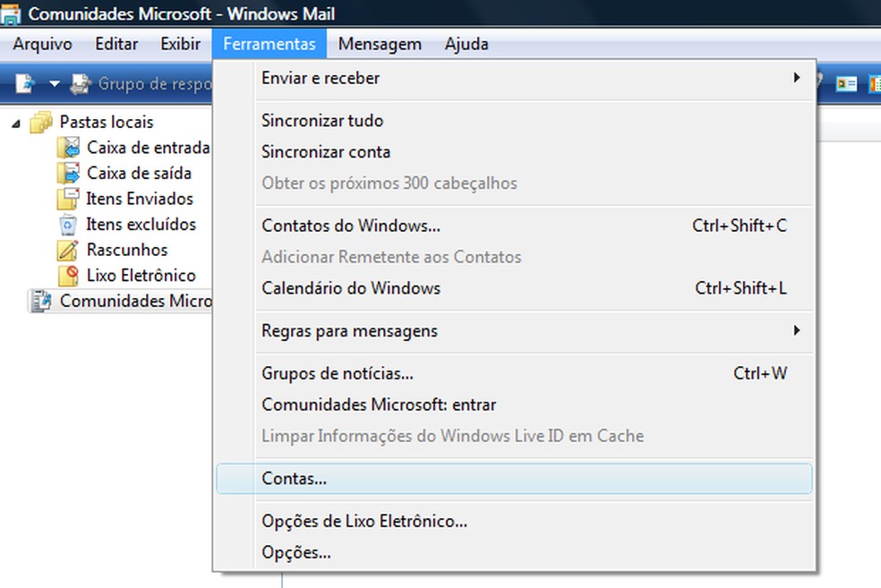The width and height of the screenshot is (881, 588).
Task: Expand the Regras para mensagens submenu
Action: coord(797,330)
